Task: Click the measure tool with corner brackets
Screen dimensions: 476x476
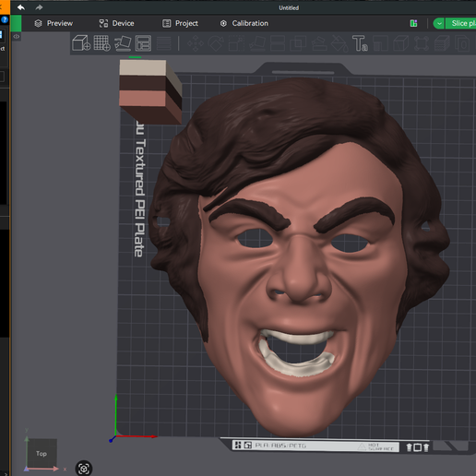Action: (422, 43)
